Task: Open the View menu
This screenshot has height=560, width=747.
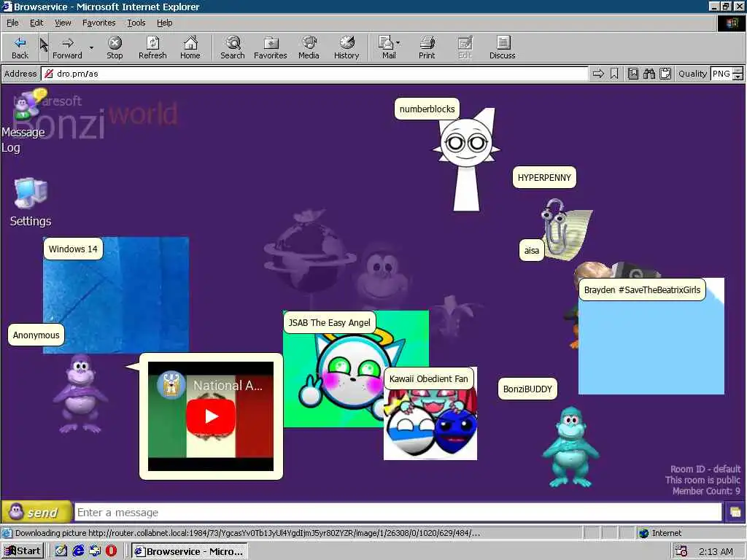Action: tap(63, 23)
